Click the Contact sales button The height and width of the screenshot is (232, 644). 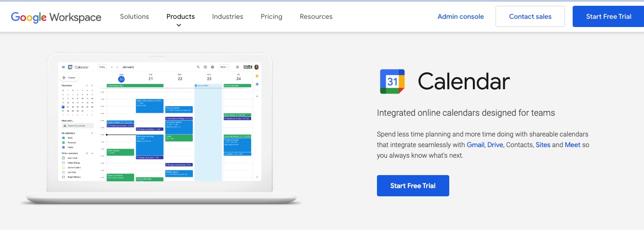click(x=530, y=16)
